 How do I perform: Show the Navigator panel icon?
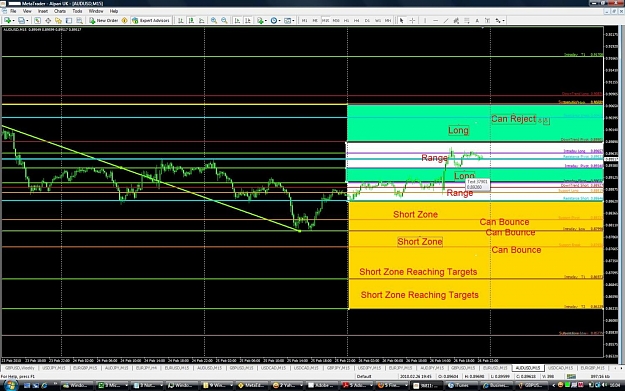pyautogui.click(x=58, y=20)
